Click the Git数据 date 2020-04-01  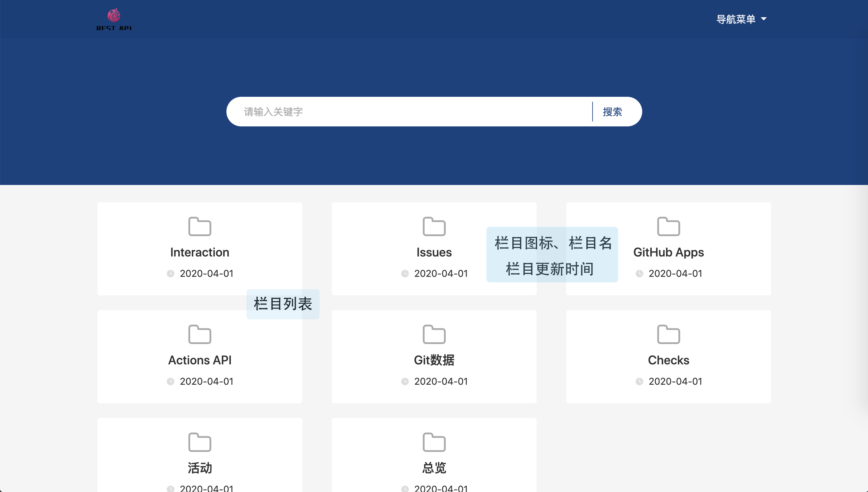[441, 381]
